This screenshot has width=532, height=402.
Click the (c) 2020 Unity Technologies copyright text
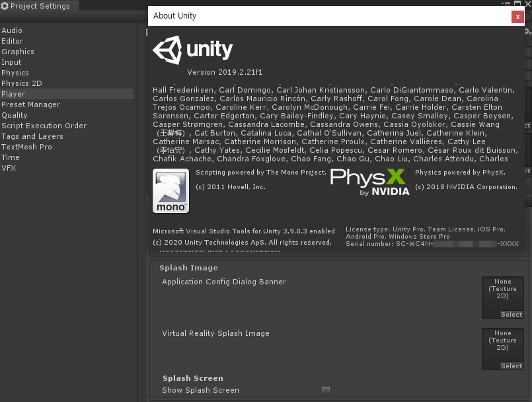point(242,243)
